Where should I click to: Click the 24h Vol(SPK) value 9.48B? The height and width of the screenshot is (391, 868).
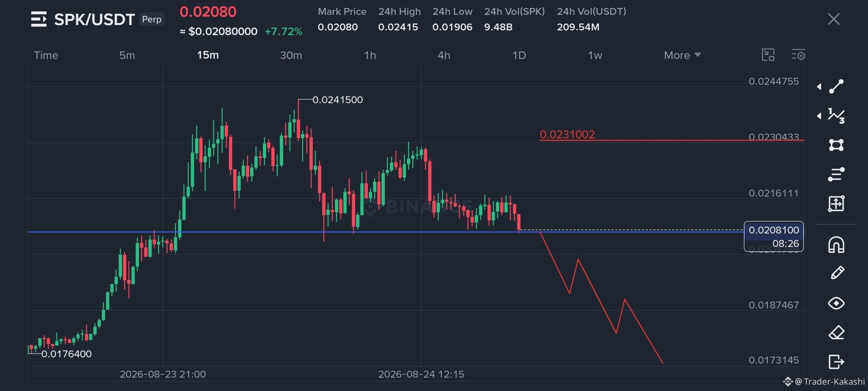coord(498,27)
